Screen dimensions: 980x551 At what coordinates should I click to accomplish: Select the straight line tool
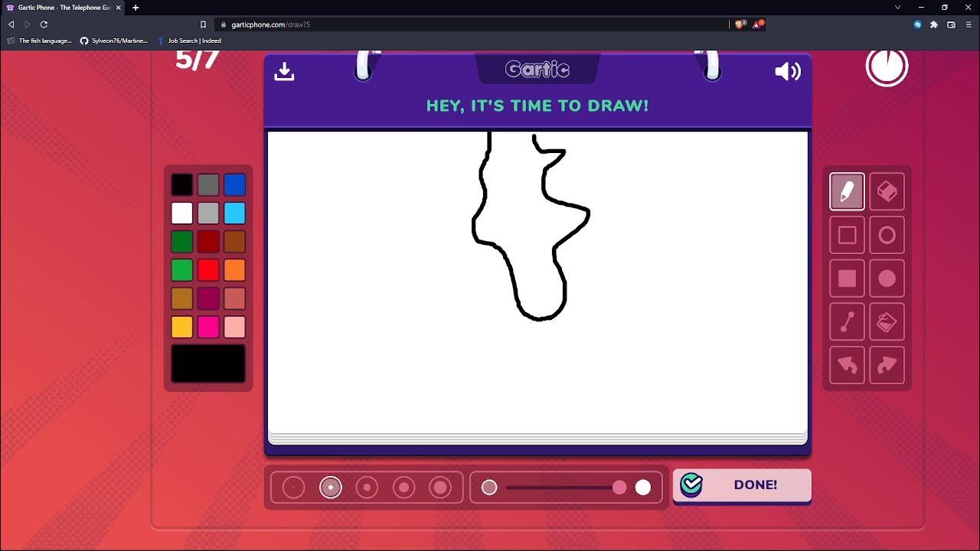pos(847,322)
